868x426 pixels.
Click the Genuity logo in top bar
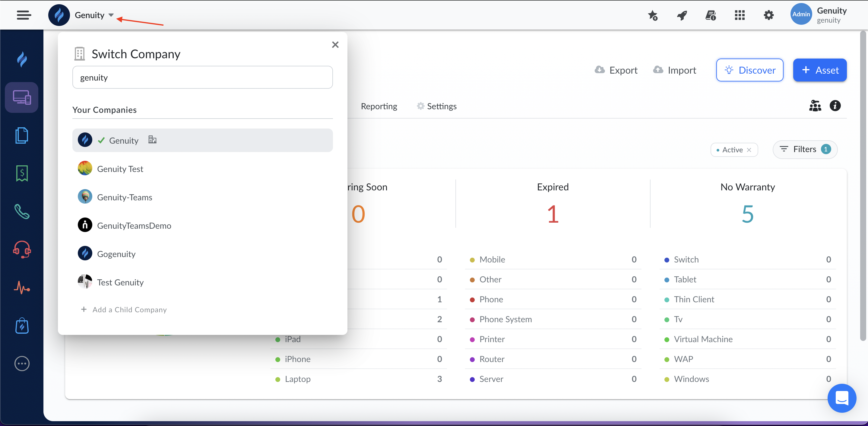tap(59, 15)
